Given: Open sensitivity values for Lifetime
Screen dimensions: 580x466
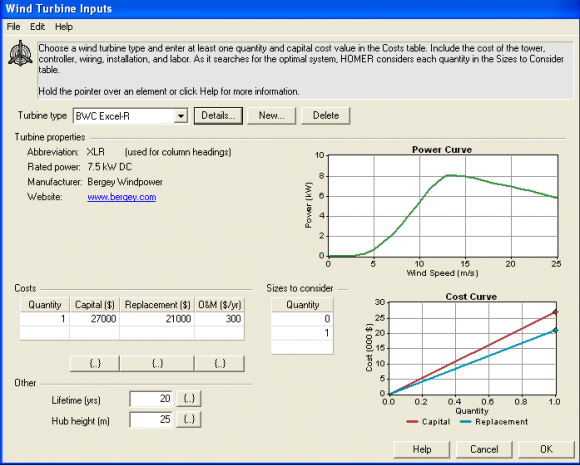Looking at the screenshot, I should pos(189,399).
